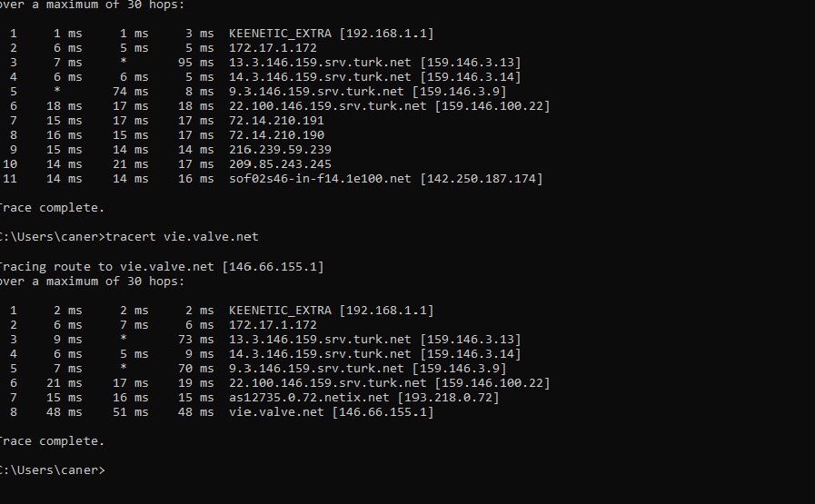Click KEENETIC_EXTRA in the first trace's hop 1
The image size is (815, 504).
(x=280, y=34)
